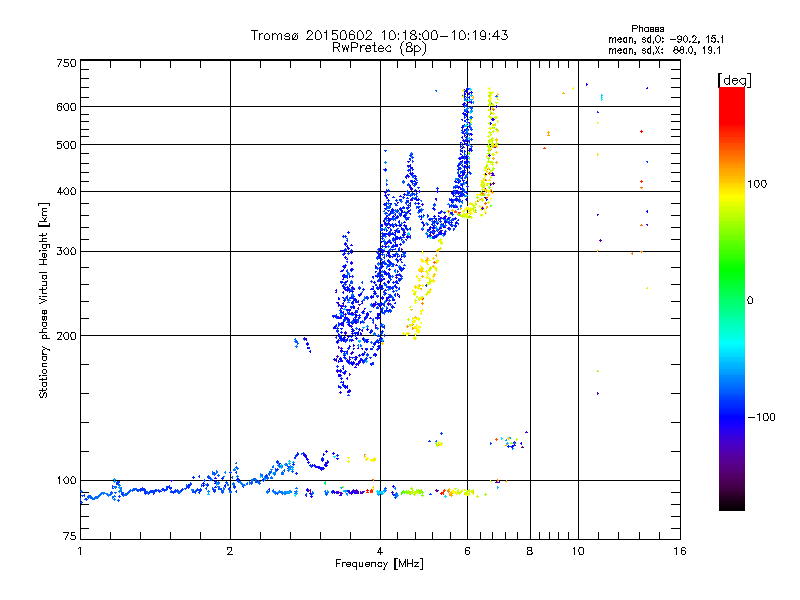This screenshot has width=800, height=600.
Task: Click the y-axis tick label '400'
Action: [66, 192]
